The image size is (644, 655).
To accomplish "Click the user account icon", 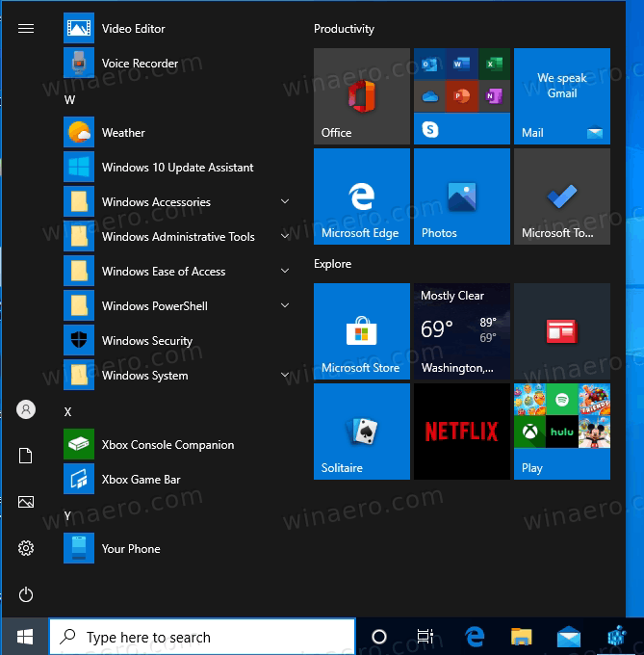I will coord(26,409).
